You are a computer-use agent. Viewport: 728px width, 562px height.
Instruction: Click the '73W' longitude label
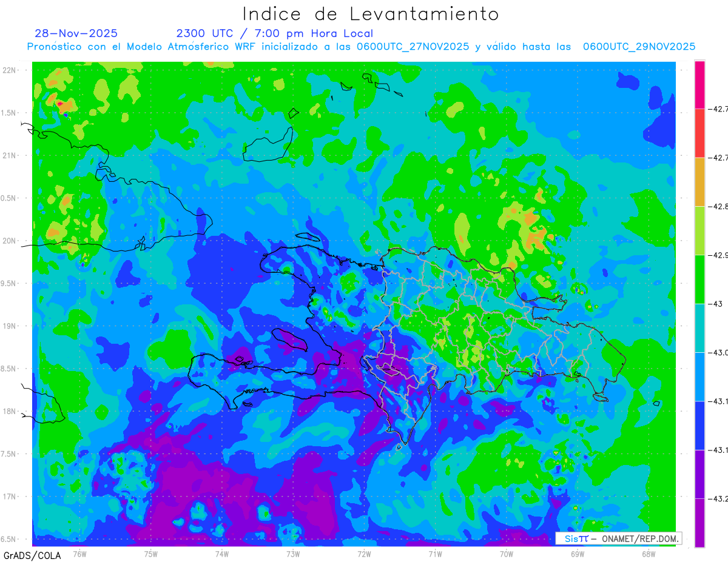pyautogui.click(x=293, y=554)
